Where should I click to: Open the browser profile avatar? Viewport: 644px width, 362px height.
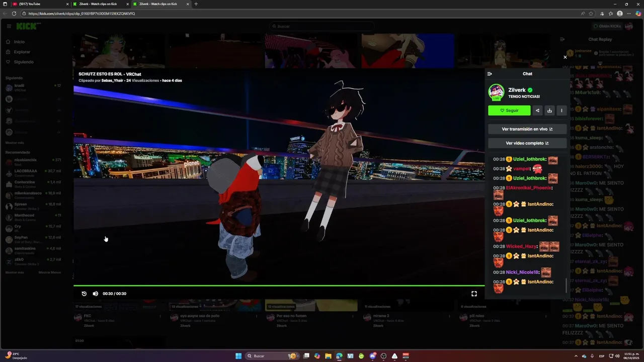pyautogui.click(x=620, y=14)
